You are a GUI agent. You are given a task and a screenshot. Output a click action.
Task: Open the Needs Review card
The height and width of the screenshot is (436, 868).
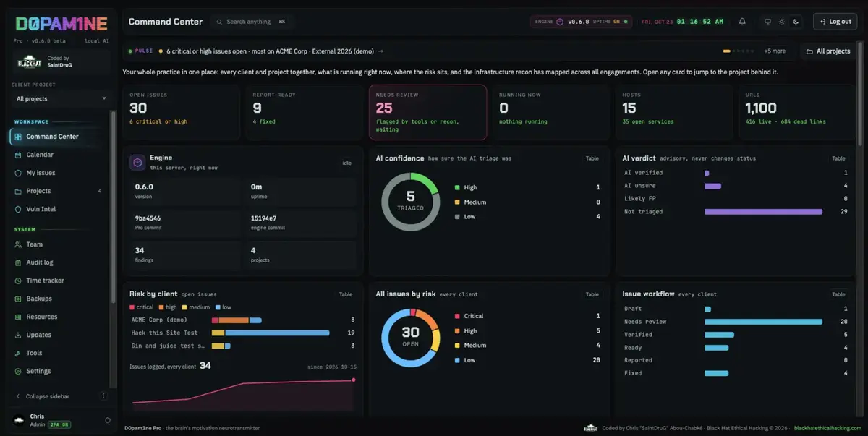427,112
